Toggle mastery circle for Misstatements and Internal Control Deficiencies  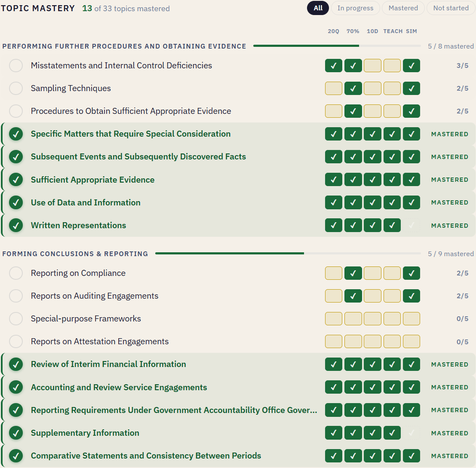[16, 65]
